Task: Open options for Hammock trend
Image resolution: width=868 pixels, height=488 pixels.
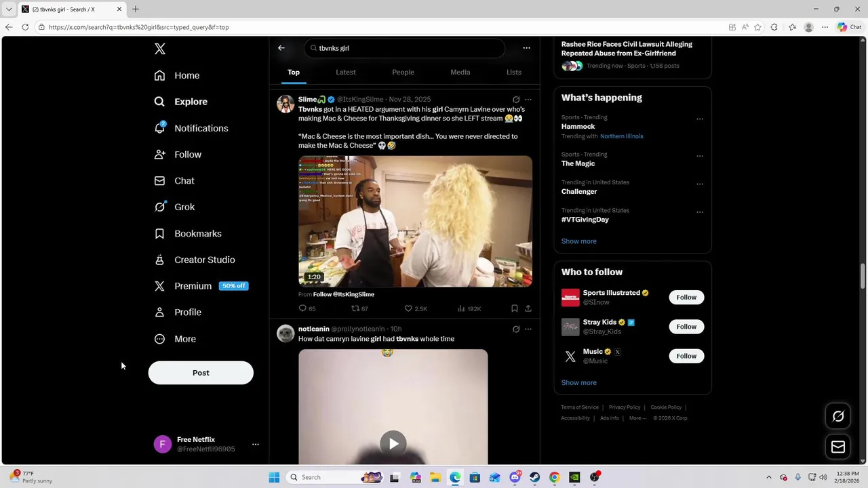Action: pyautogui.click(x=699, y=119)
